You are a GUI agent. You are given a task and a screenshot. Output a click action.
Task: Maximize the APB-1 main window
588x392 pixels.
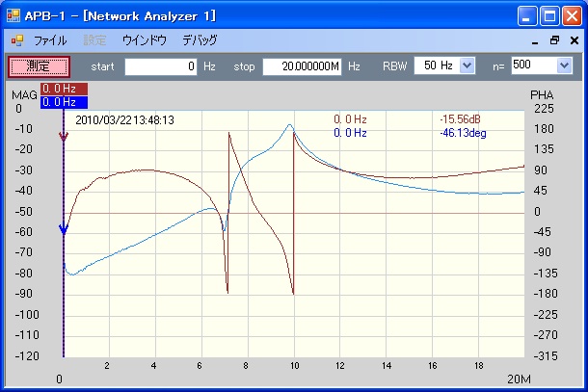(x=548, y=15)
